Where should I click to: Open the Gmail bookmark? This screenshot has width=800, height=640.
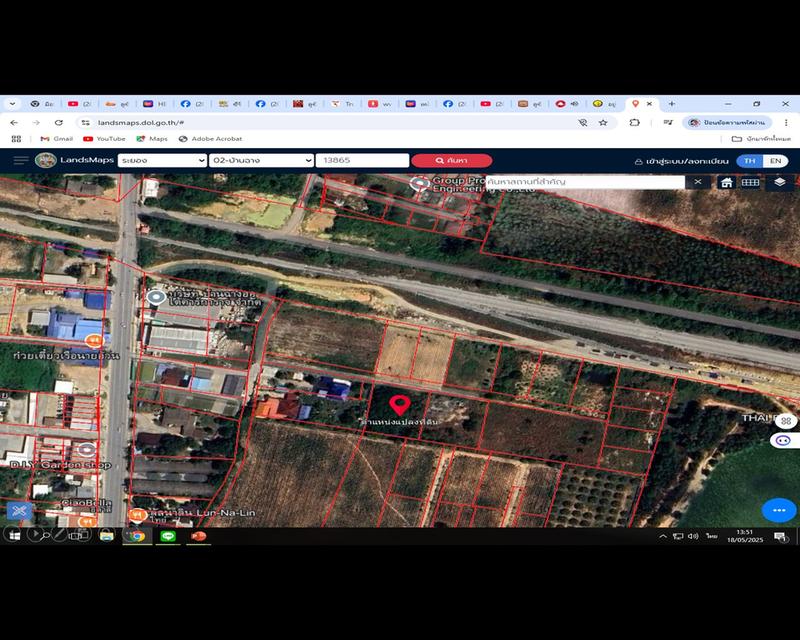[x=56, y=139]
